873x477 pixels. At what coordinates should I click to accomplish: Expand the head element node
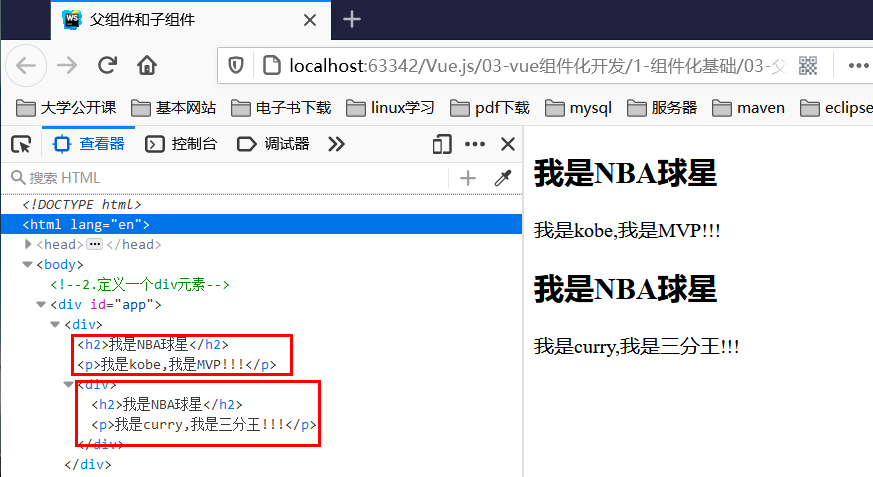28,244
